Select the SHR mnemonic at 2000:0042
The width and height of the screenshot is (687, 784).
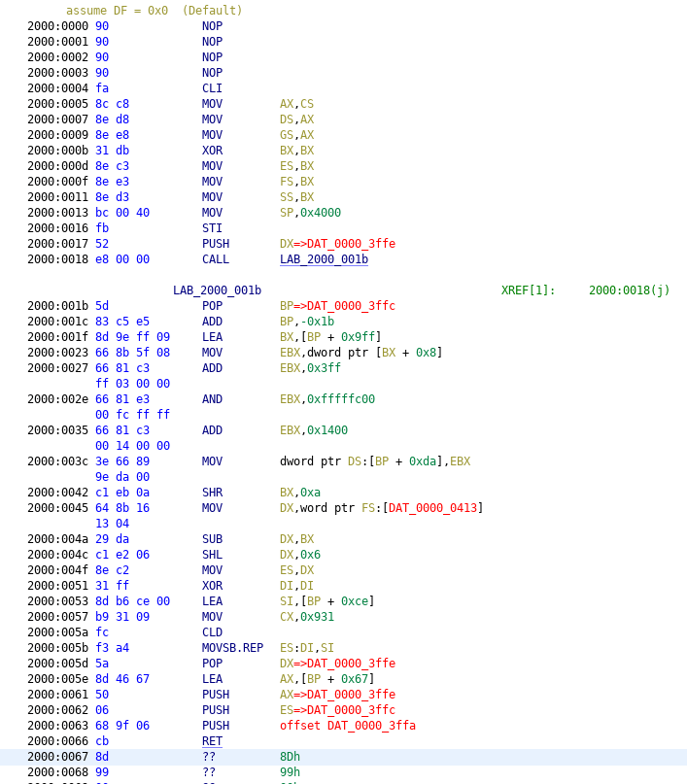[x=212, y=493]
